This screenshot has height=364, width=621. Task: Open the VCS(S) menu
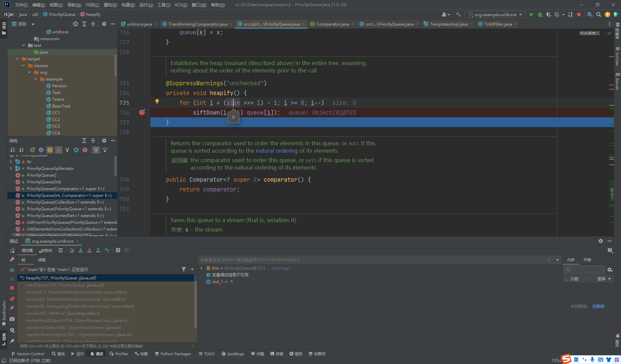tap(181, 5)
